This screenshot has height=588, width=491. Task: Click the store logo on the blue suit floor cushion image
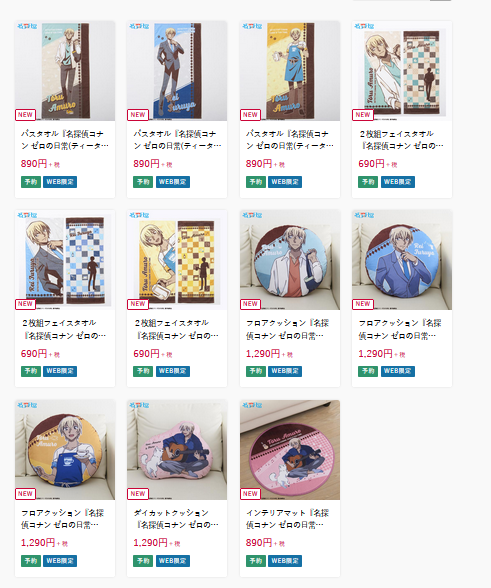point(364,215)
